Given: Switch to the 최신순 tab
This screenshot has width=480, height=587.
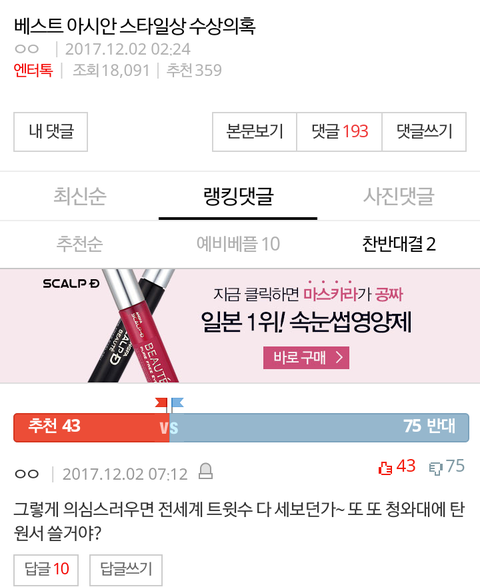Looking at the screenshot, I should [x=80, y=196].
